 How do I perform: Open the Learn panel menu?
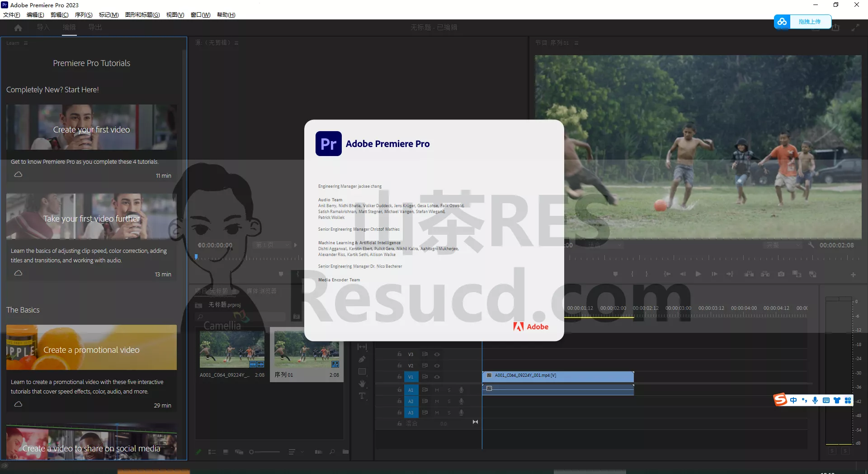26,43
